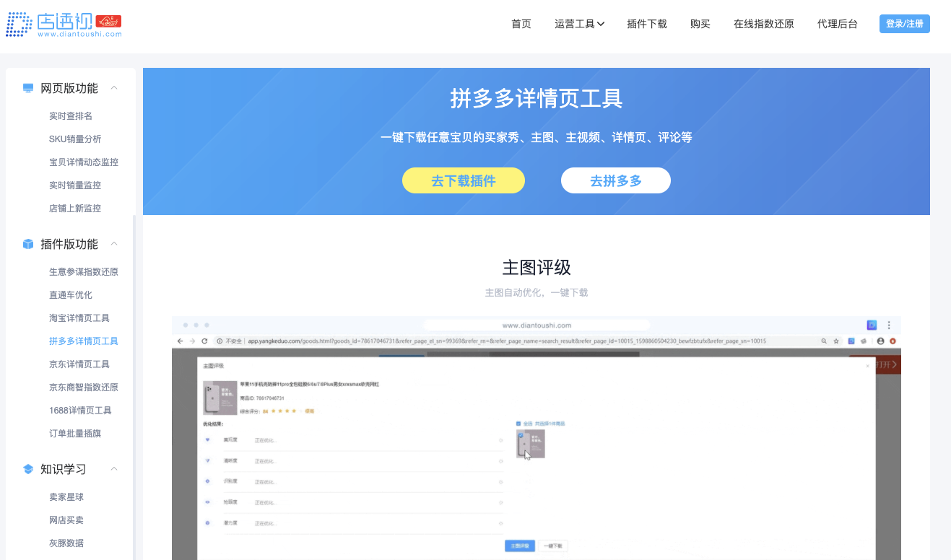
Task: Open the 运营工具 dropdown menu
Action: pos(579,24)
